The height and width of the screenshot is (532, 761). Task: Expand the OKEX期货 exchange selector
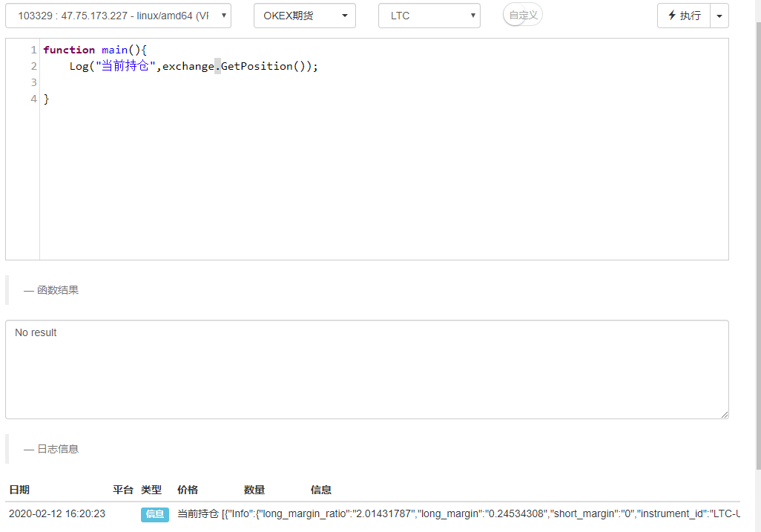[304, 16]
